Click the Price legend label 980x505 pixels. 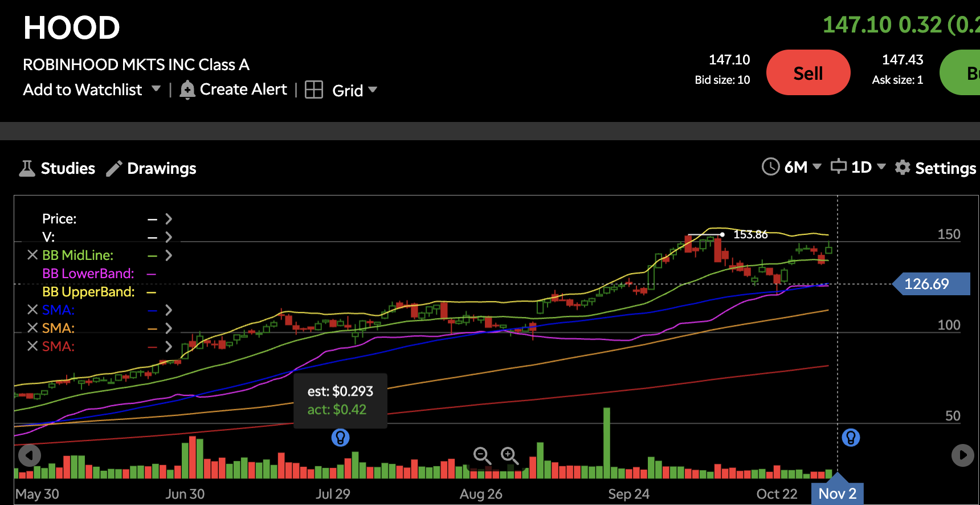(x=59, y=219)
